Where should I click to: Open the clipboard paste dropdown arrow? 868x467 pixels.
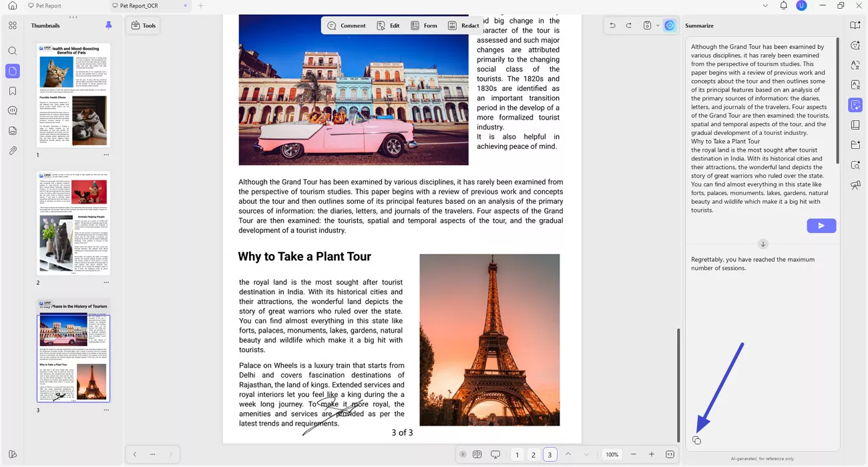[658, 25]
